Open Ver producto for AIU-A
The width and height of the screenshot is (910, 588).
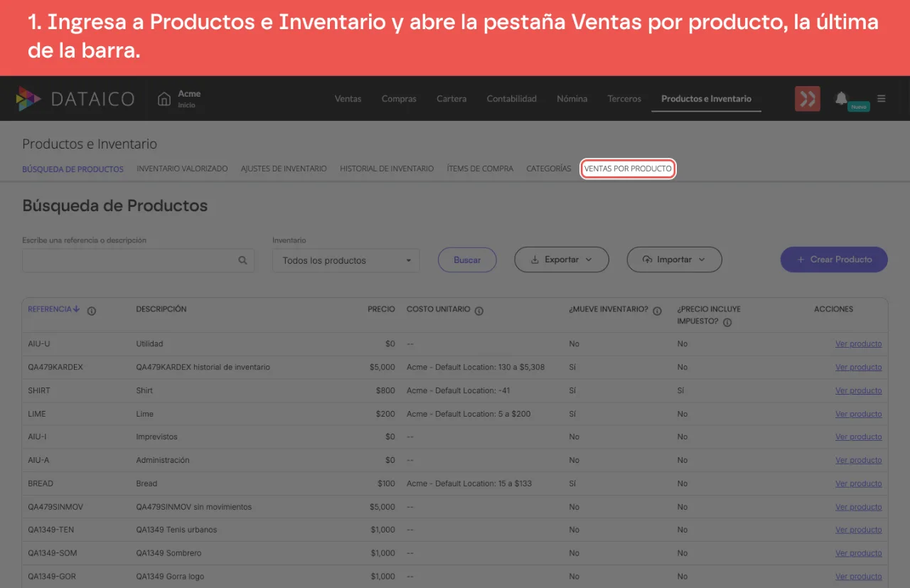tap(858, 461)
